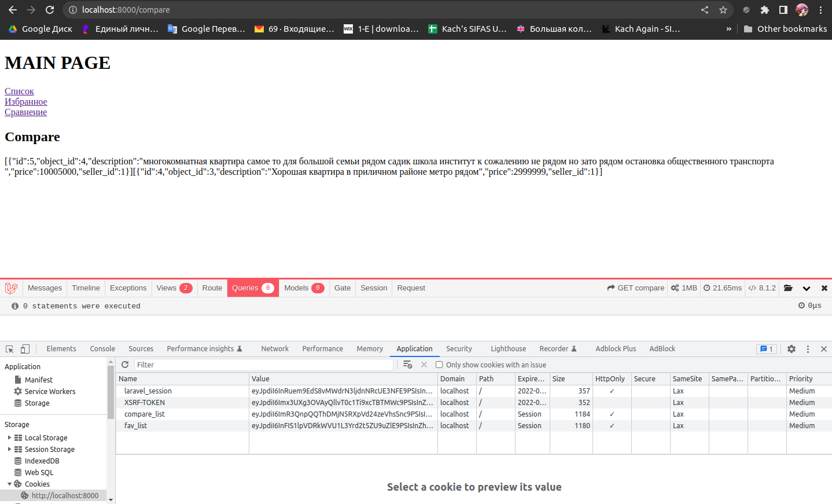Open DevTools settings via the gear icon
The image size is (832, 504).
tap(791, 348)
